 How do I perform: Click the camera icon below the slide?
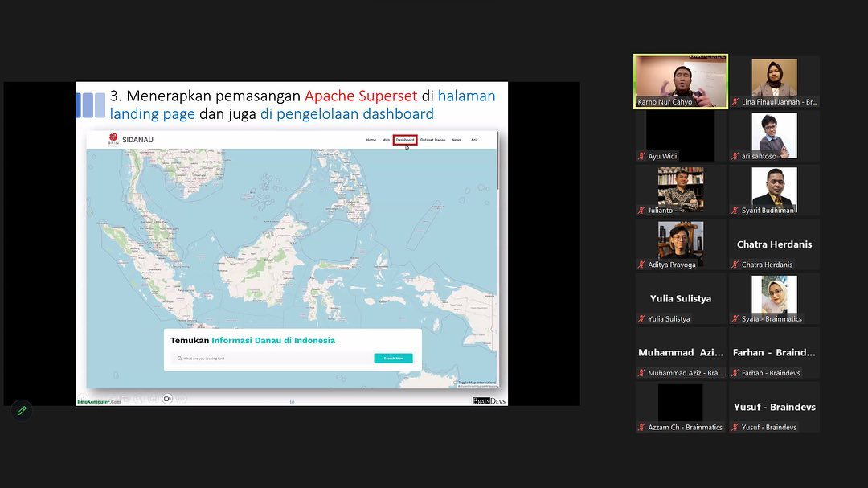167,398
